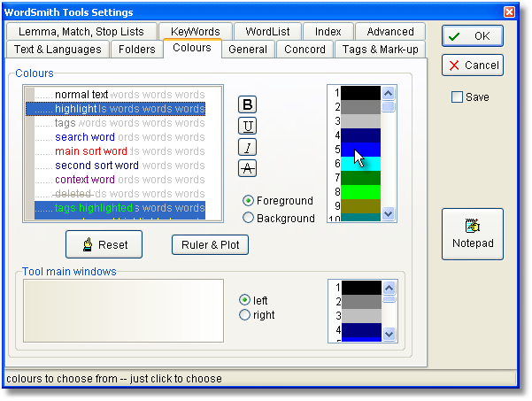Viewport: 532px width, 401px height.
Task: Toggle the Italic style button
Action: tap(248, 147)
